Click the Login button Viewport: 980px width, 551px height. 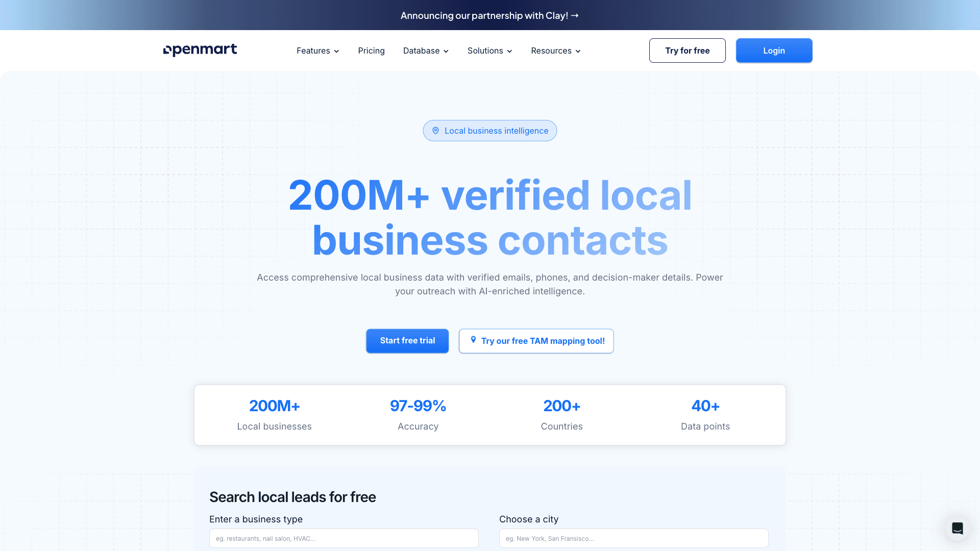coord(774,50)
